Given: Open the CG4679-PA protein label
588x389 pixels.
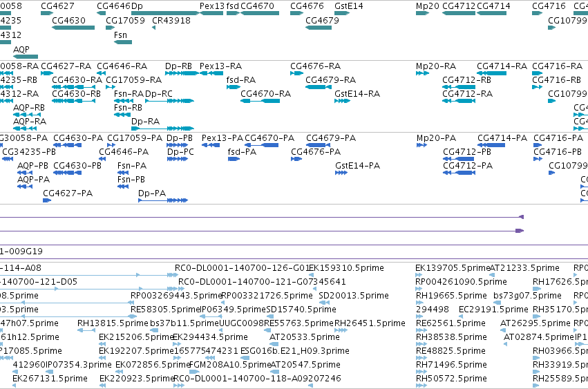Looking at the screenshot, I should 331,138.
